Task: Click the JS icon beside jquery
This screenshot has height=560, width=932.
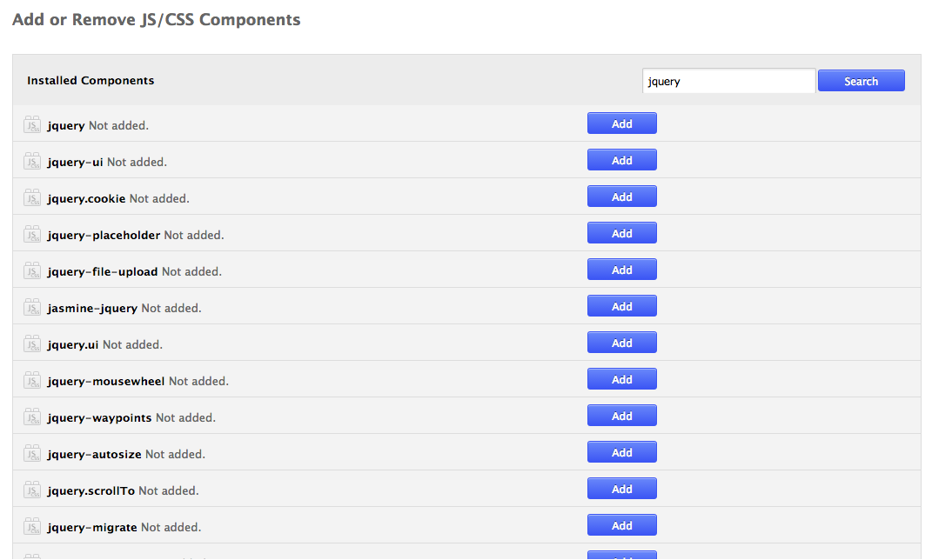Action: point(32,125)
